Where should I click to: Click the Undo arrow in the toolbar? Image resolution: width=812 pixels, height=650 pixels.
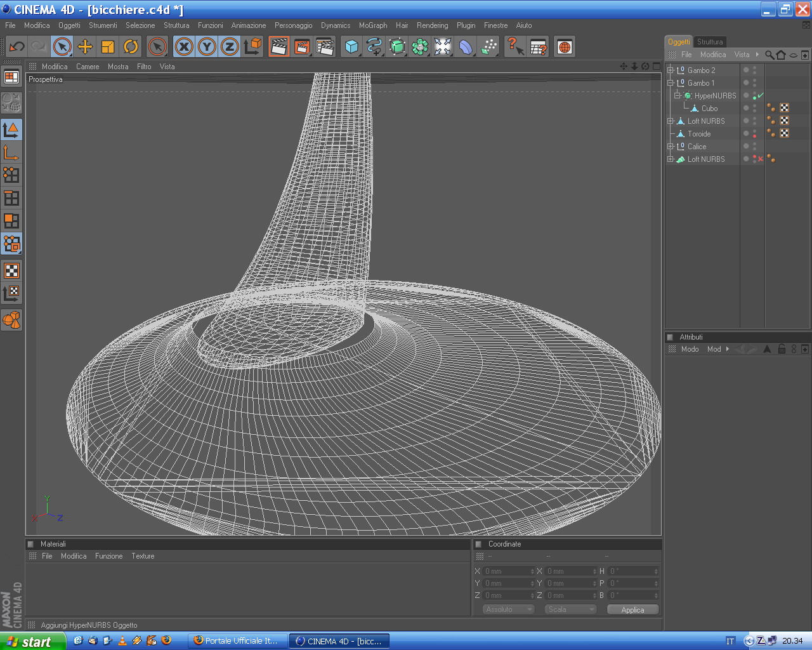pyautogui.click(x=16, y=46)
